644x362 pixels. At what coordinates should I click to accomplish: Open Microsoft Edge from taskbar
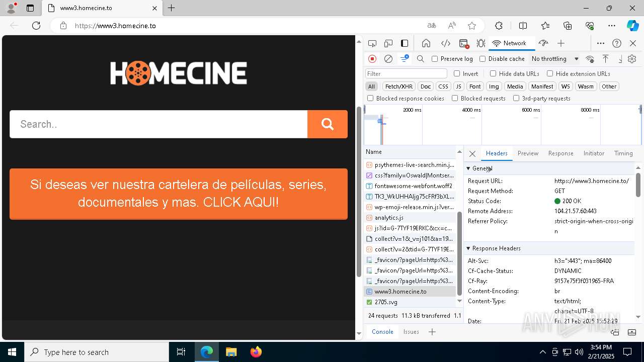pyautogui.click(x=207, y=352)
